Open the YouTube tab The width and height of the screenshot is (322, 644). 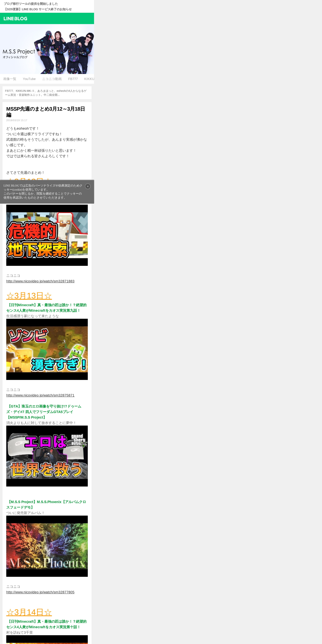pos(29,79)
